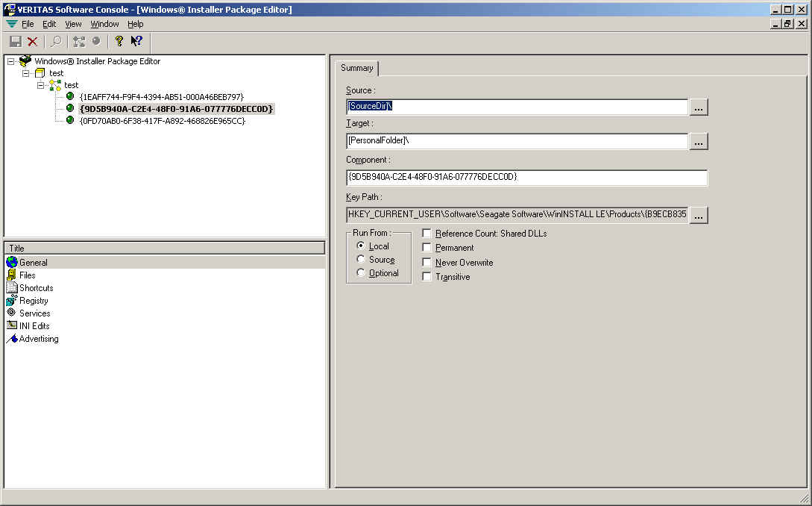Select the Local run-from radio button
This screenshot has height=506, width=812.
point(361,246)
